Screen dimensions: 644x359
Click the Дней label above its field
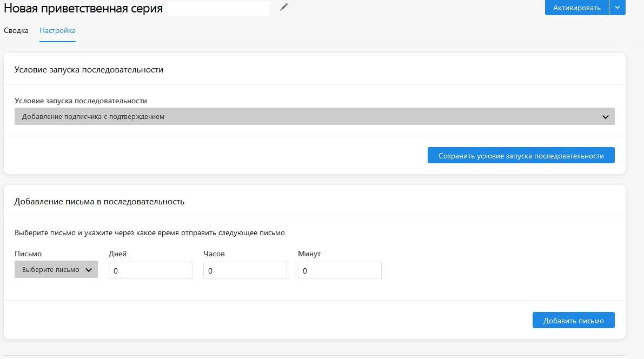point(117,254)
